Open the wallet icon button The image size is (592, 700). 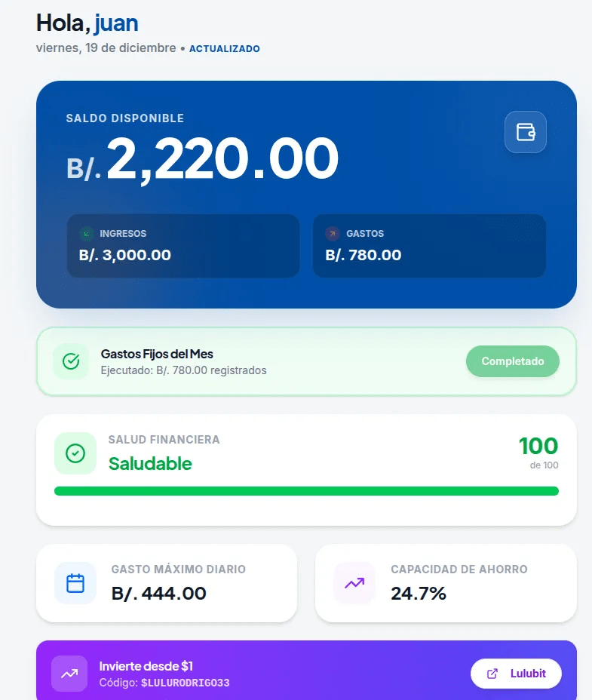tap(525, 132)
